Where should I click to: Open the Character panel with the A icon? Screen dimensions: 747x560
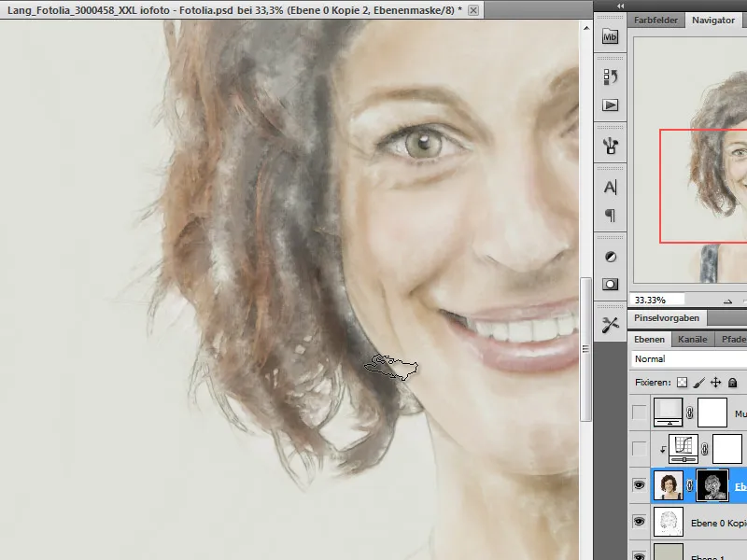tap(610, 187)
